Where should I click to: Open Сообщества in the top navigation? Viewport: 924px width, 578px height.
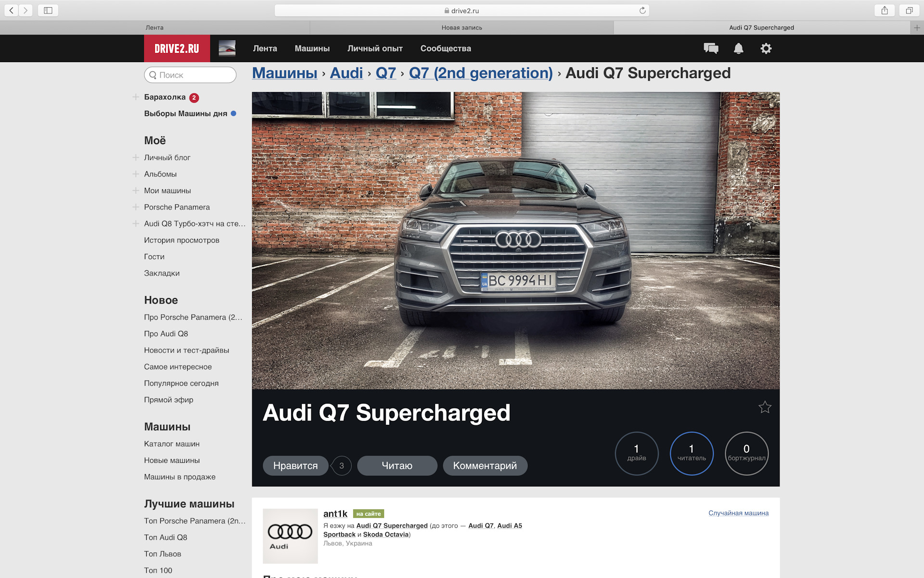446,48
